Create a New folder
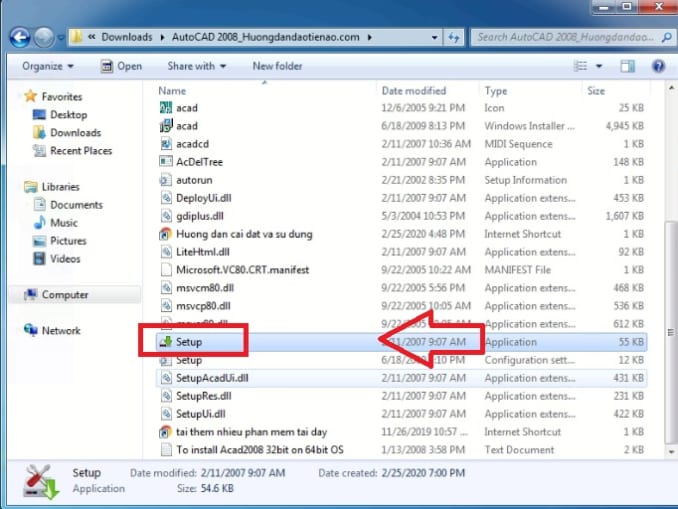Viewport: 678px width, 509px height. [x=277, y=66]
